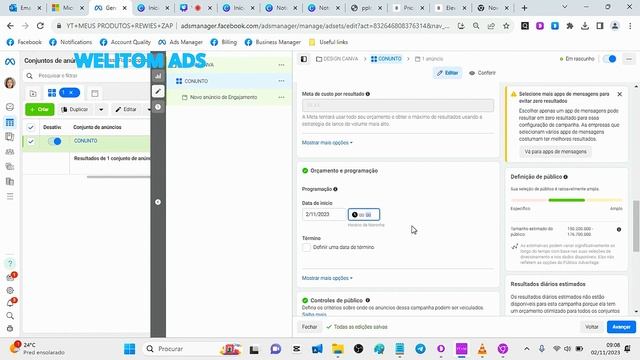Select the pencil edit icon on the dark vertical strip
The width and height of the screenshot is (640, 360).
coord(158,91)
